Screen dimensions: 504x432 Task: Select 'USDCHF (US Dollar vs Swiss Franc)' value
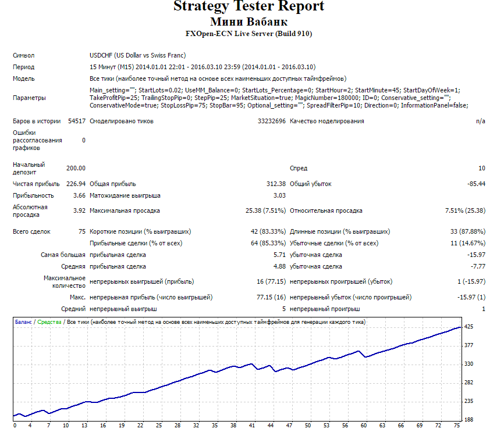pos(137,55)
